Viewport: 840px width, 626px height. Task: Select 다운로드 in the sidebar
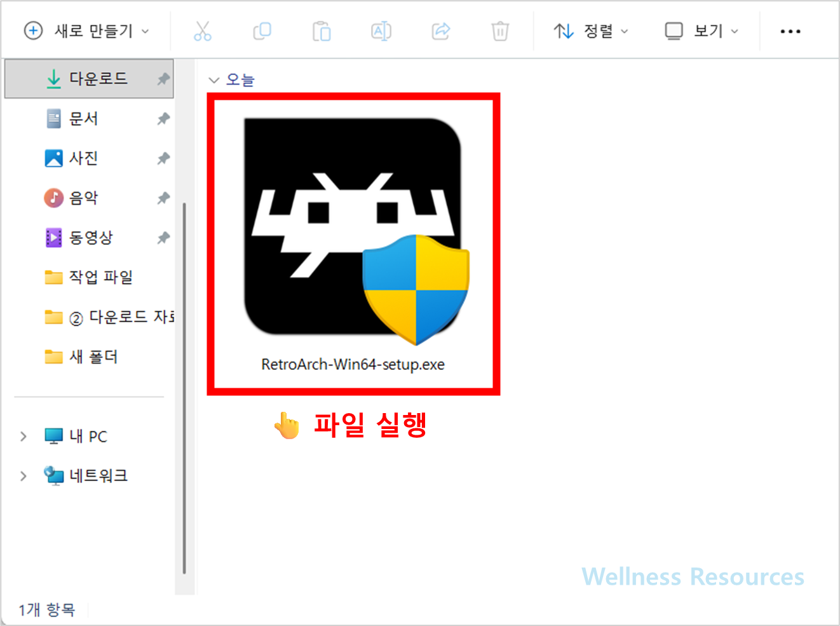tap(89, 79)
